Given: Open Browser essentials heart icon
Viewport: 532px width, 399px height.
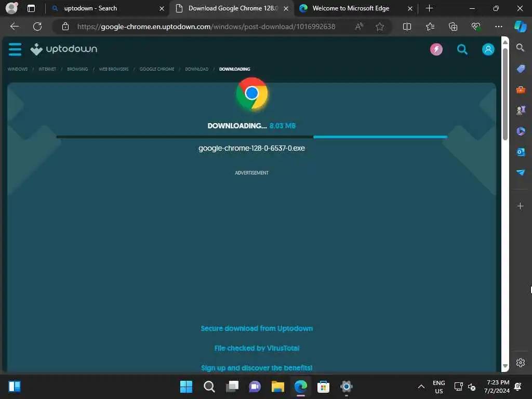Looking at the screenshot, I should coord(476,26).
